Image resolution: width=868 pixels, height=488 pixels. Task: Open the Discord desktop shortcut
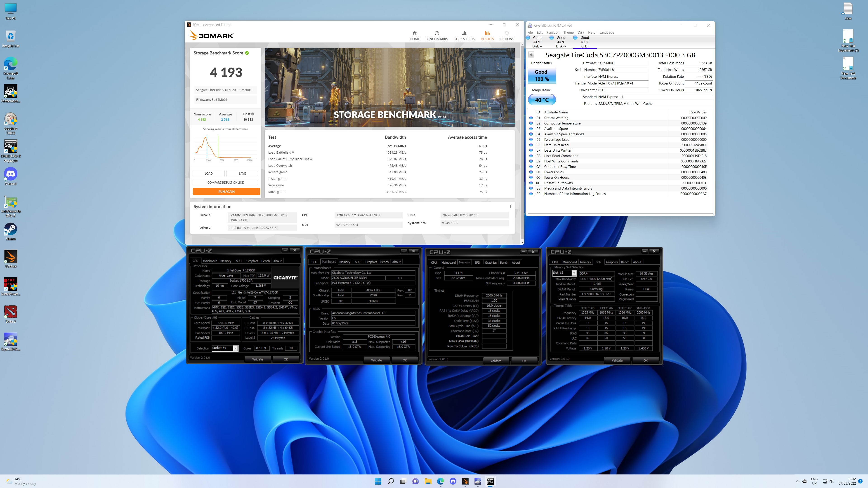click(x=10, y=176)
